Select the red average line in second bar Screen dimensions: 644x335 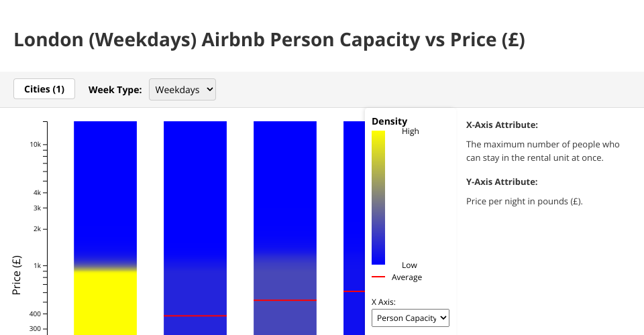195,316
